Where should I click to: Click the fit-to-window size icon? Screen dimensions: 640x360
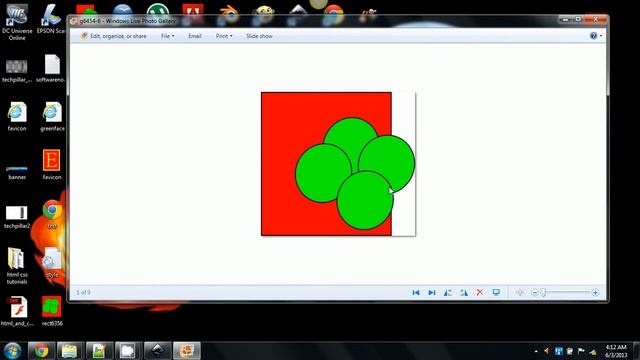coord(520,292)
